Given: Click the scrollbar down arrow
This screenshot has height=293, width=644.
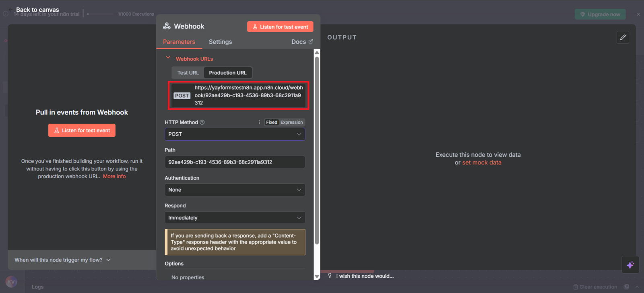Looking at the screenshot, I should 317,277.
